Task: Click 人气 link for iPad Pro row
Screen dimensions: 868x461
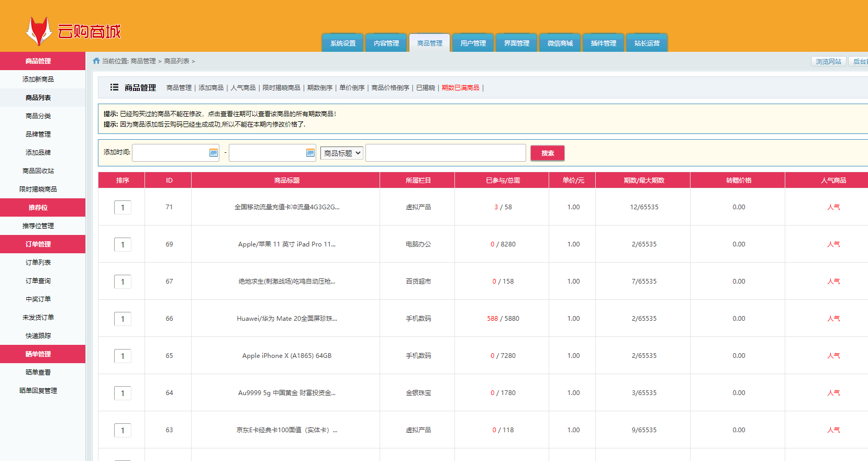Action: point(833,244)
